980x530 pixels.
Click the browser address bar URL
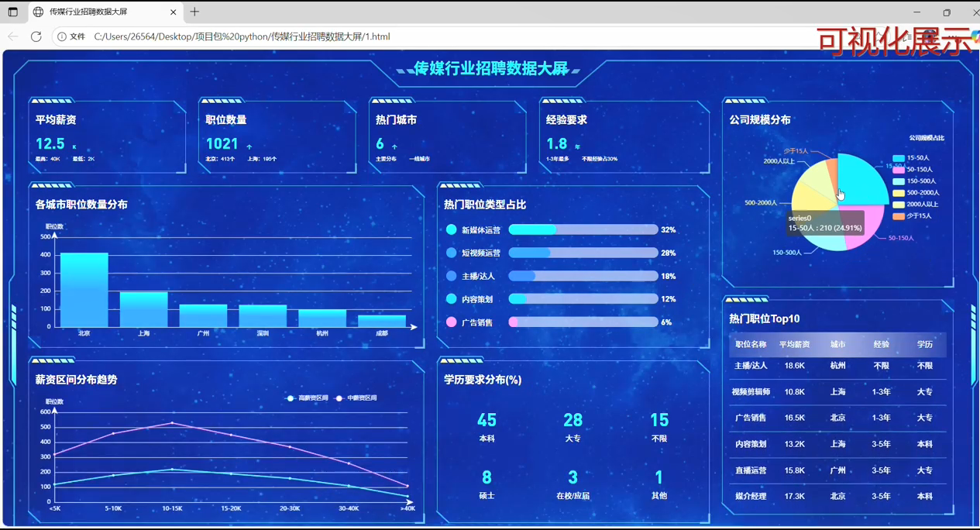point(242,36)
